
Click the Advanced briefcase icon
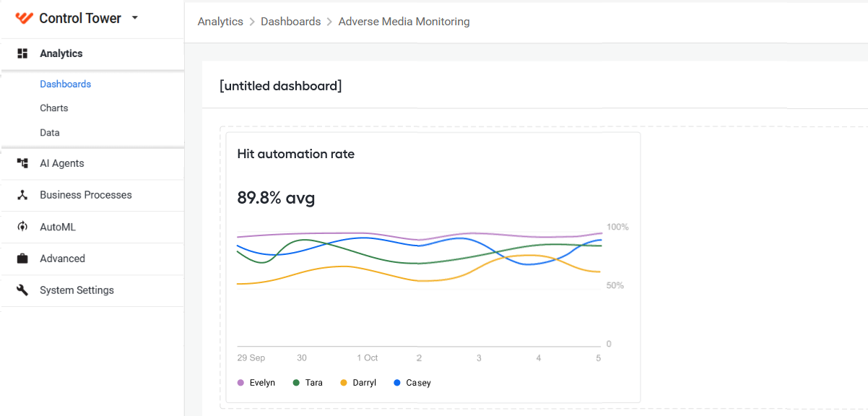pos(22,259)
